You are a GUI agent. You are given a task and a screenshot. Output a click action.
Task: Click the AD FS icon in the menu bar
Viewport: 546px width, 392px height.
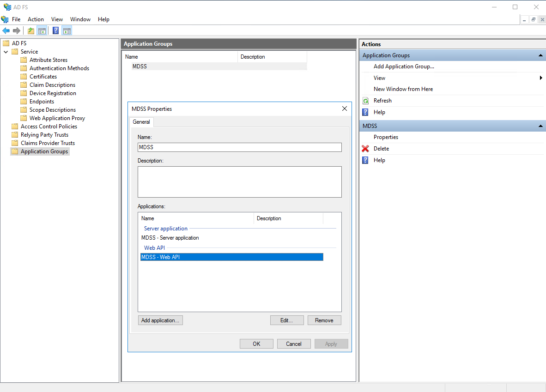[x=5, y=19]
